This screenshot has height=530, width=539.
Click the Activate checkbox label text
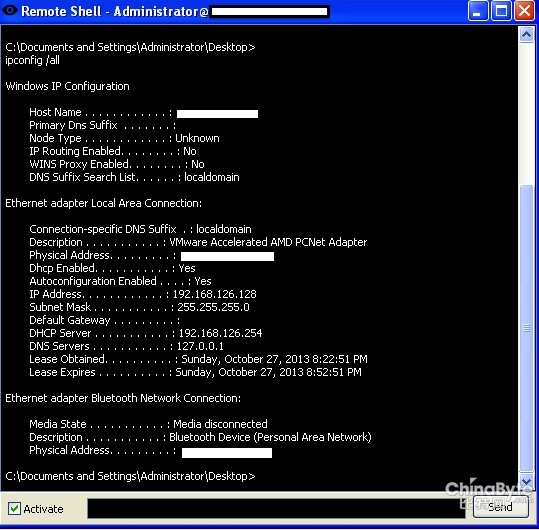[43, 509]
